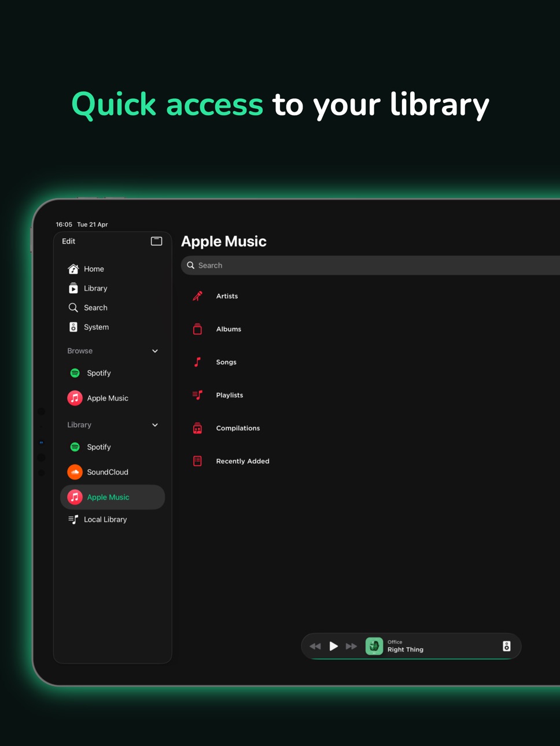Viewport: 560px width, 746px height.
Task: Click the System speaker icon in sidebar
Action: 73,327
